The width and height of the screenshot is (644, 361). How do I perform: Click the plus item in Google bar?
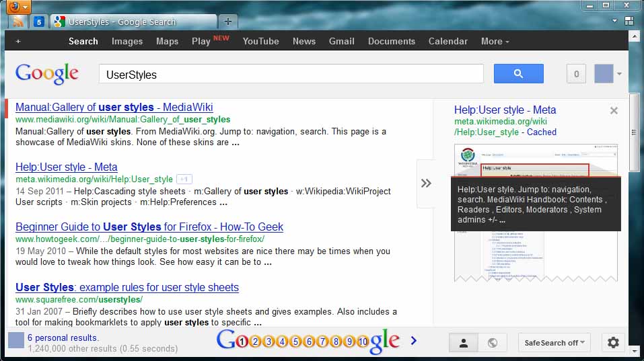(x=18, y=42)
